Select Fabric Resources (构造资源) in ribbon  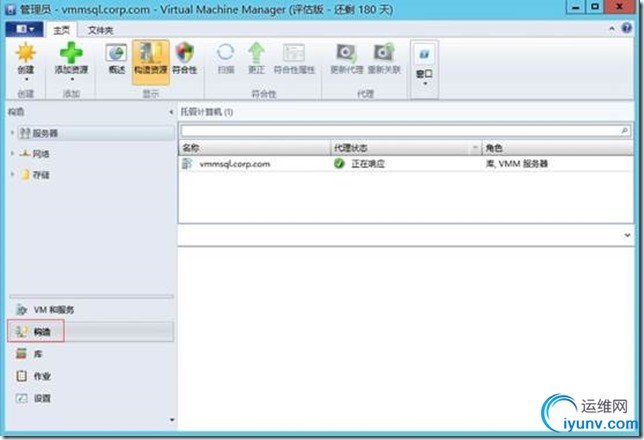pyautogui.click(x=151, y=62)
